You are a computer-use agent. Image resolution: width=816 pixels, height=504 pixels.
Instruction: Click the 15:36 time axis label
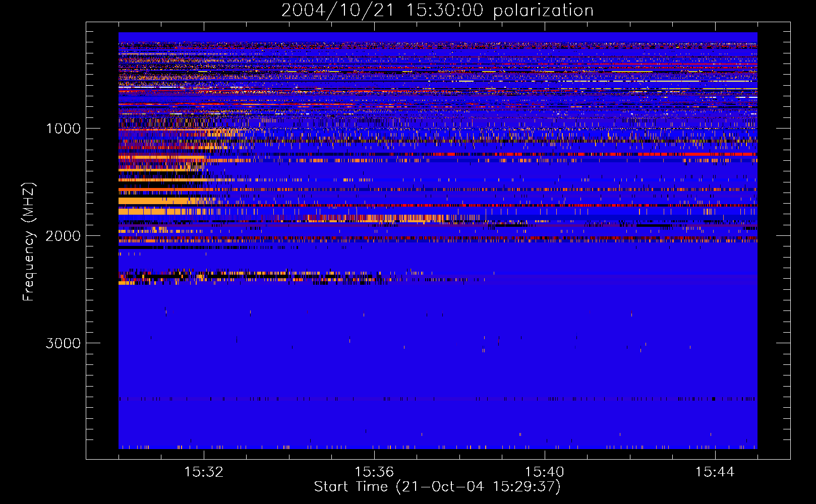(x=374, y=472)
